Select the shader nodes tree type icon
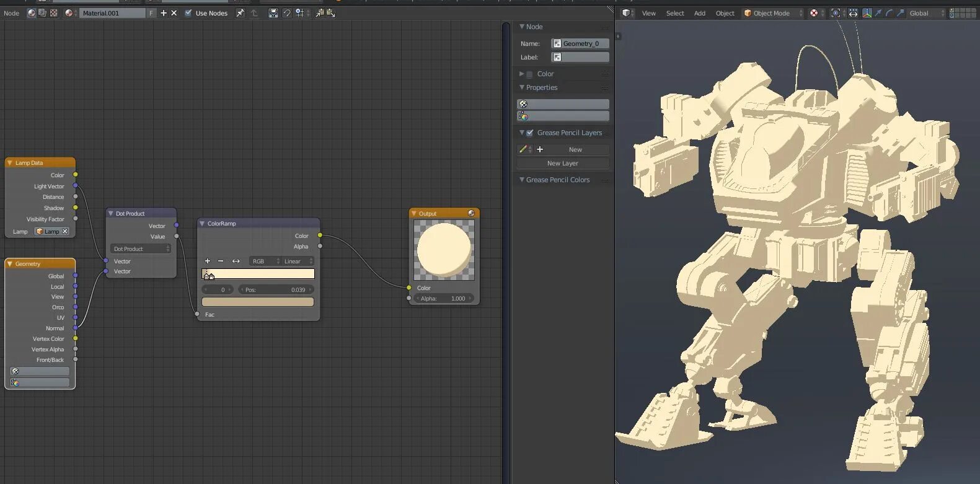The height and width of the screenshot is (484, 980). [32, 13]
